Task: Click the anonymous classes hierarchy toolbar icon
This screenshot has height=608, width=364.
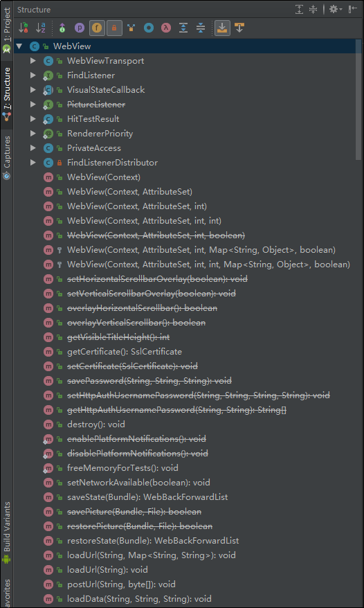Action: pyautogui.click(x=131, y=28)
